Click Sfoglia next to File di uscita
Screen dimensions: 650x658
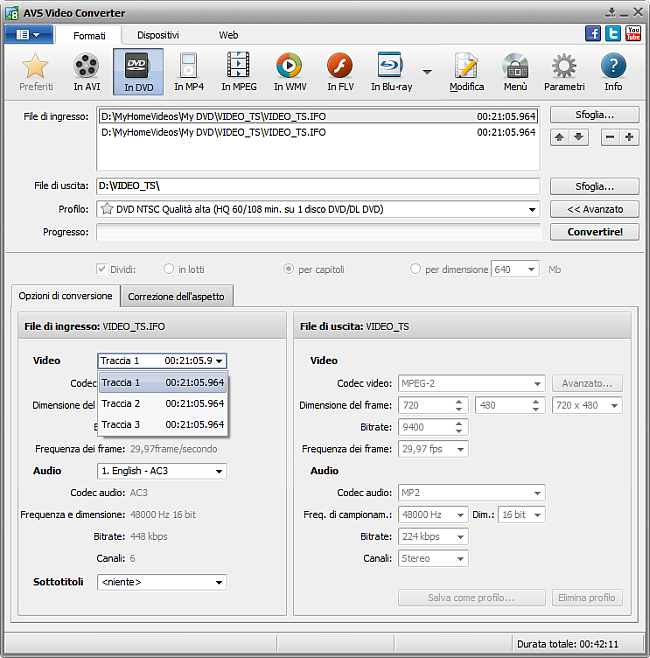coord(595,186)
